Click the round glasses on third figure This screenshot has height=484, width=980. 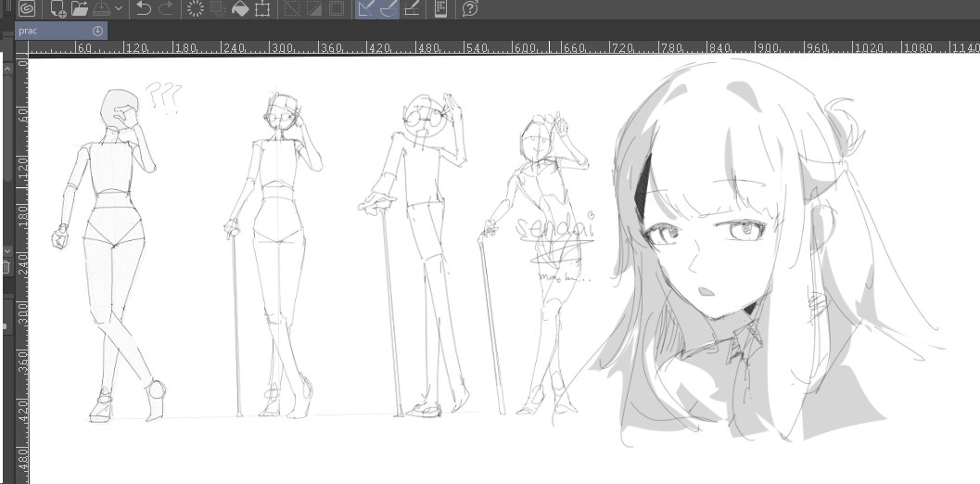[426, 118]
